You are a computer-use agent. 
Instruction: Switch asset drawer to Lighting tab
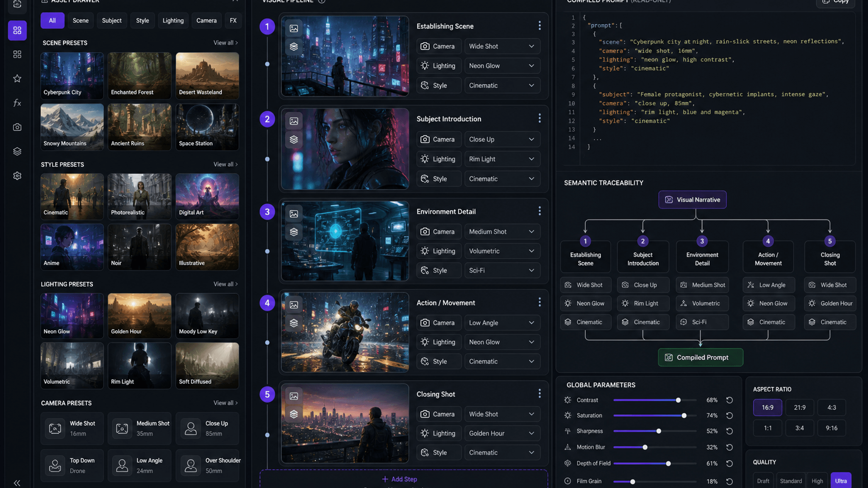click(x=173, y=20)
